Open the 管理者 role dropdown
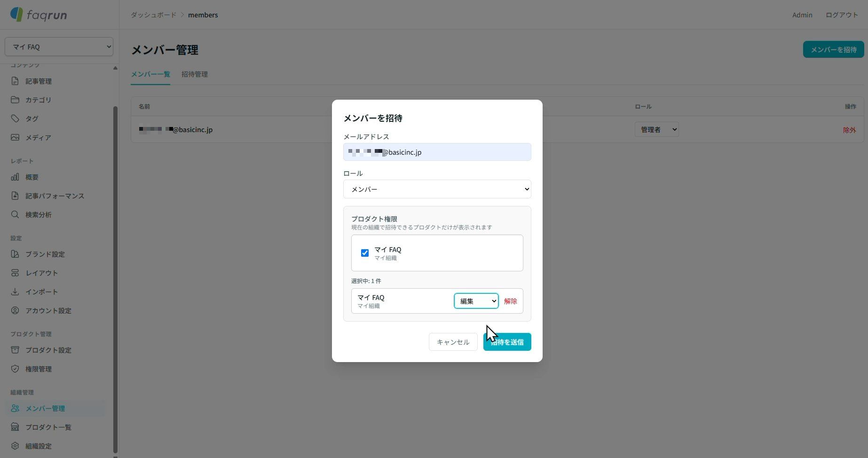The height and width of the screenshot is (458, 868). (656, 129)
